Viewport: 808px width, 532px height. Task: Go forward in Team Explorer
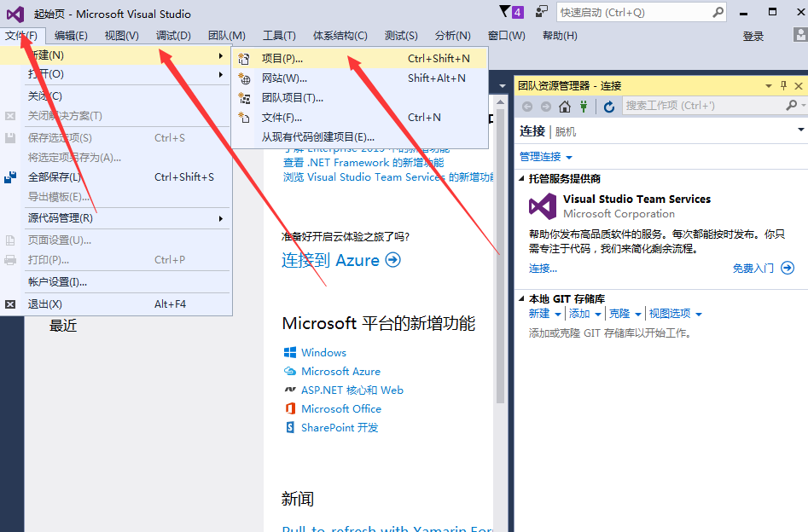[546, 106]
